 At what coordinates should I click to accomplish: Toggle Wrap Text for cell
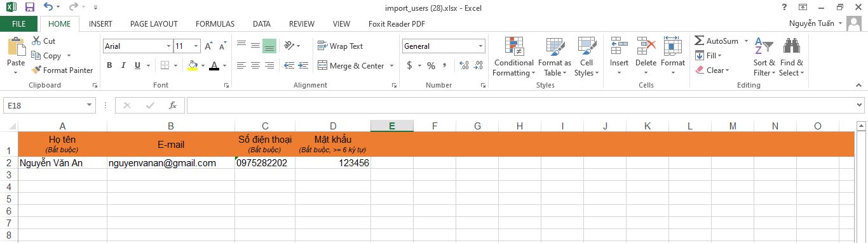[x=340, y=46]
